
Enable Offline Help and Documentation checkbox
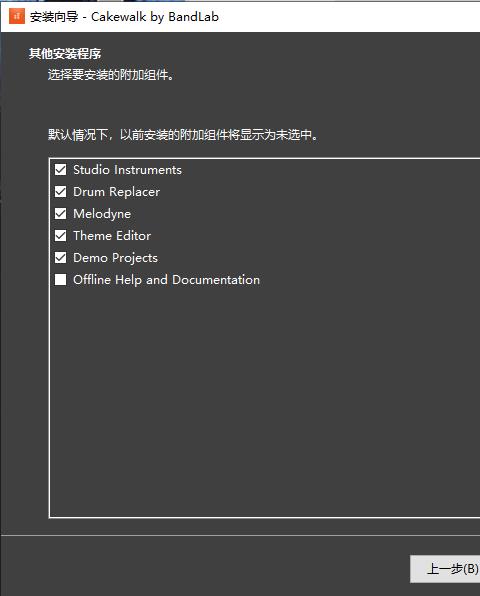click(x=60, y=280)
